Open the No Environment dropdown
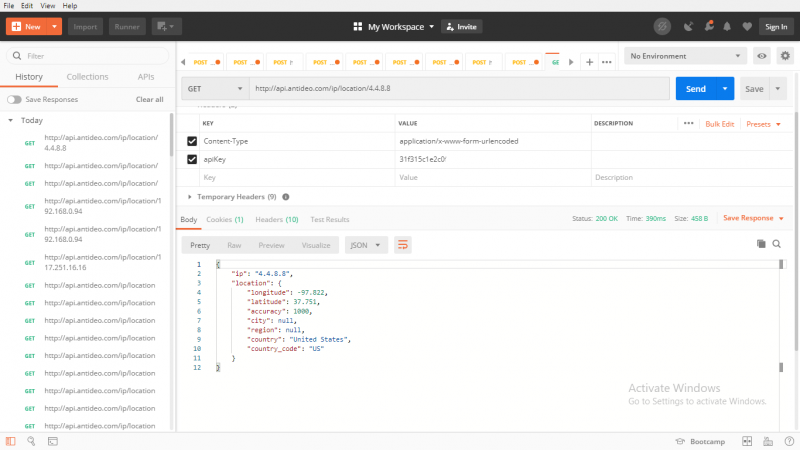800x450 pixels. (x=685, y=56)
